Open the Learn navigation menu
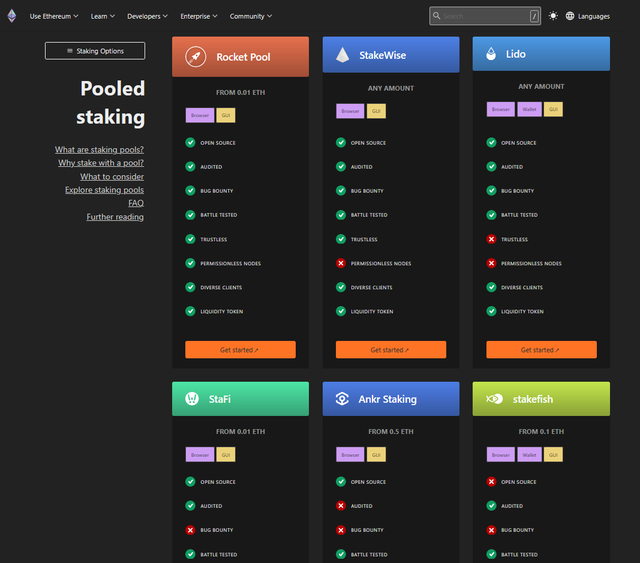 (x=102, y=17)
